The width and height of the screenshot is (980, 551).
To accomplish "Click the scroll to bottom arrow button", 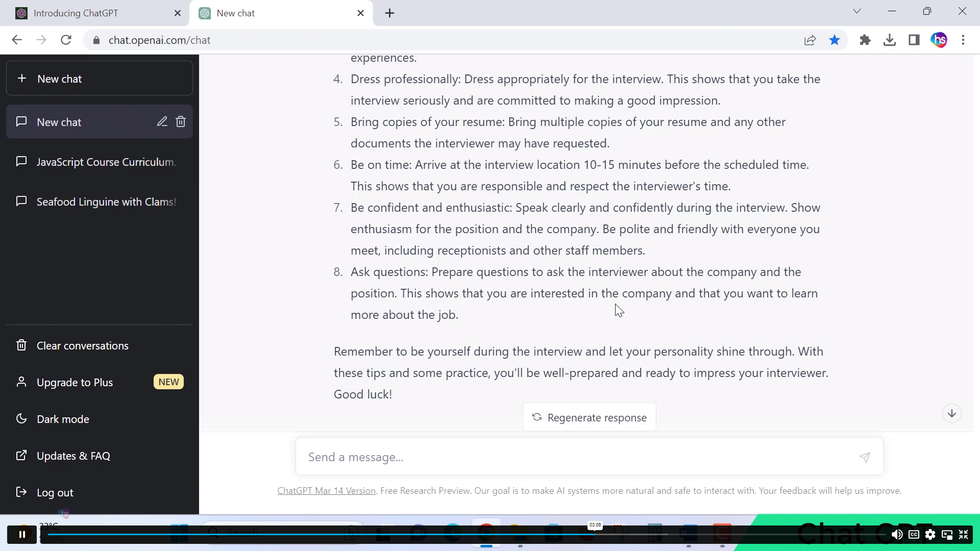I will 951,414.
